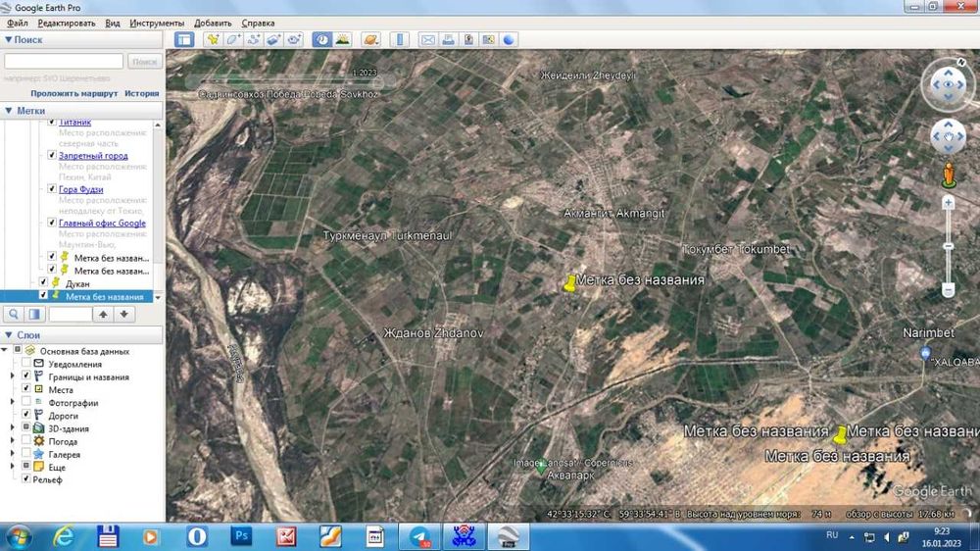Viewport: 980px width, 551px height.
Task: Click the move joystick hand control
Action: 948,136
